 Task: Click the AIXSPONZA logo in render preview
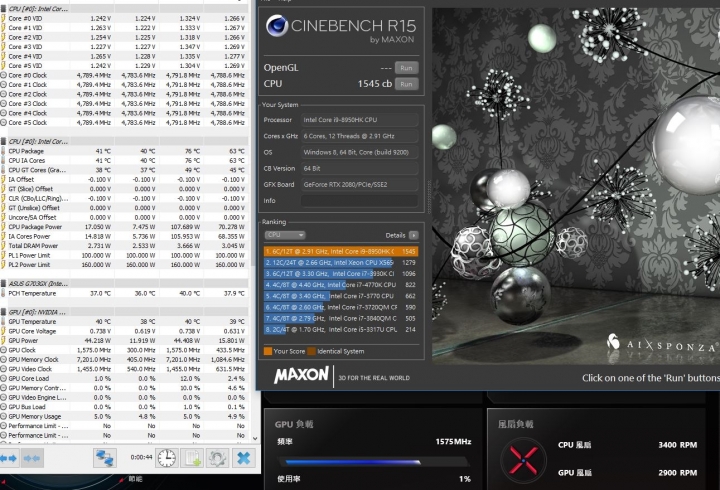(663, 344)
